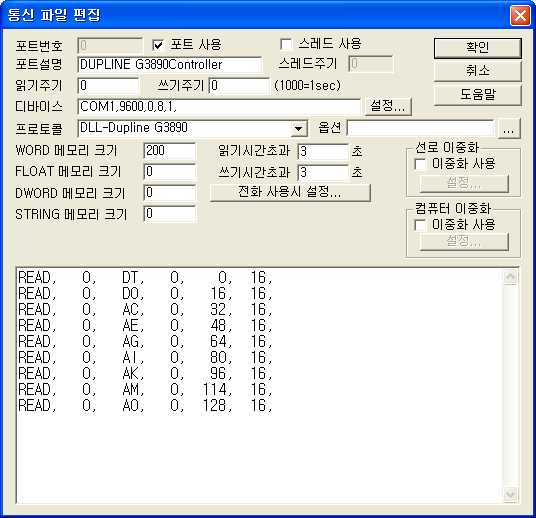Enable 이중화 사용 under 컴퓨터 이중화
This screenshot has width=536, height=518.
(420, 225)
